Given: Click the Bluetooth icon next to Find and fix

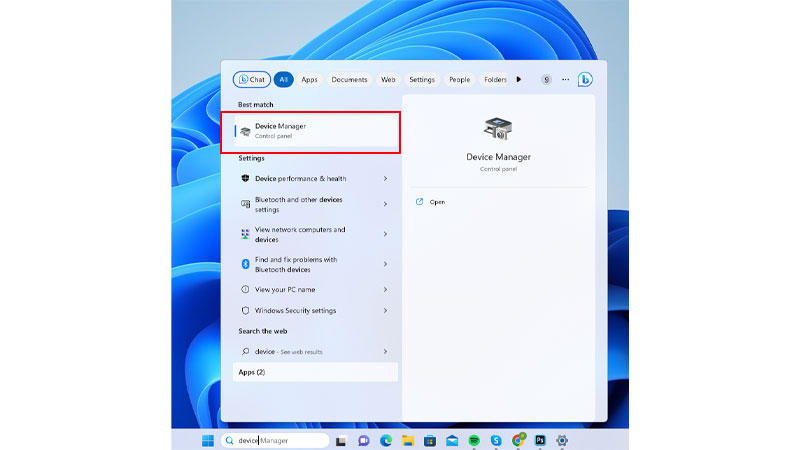Looking at the screenshot, I should (245, 264).
